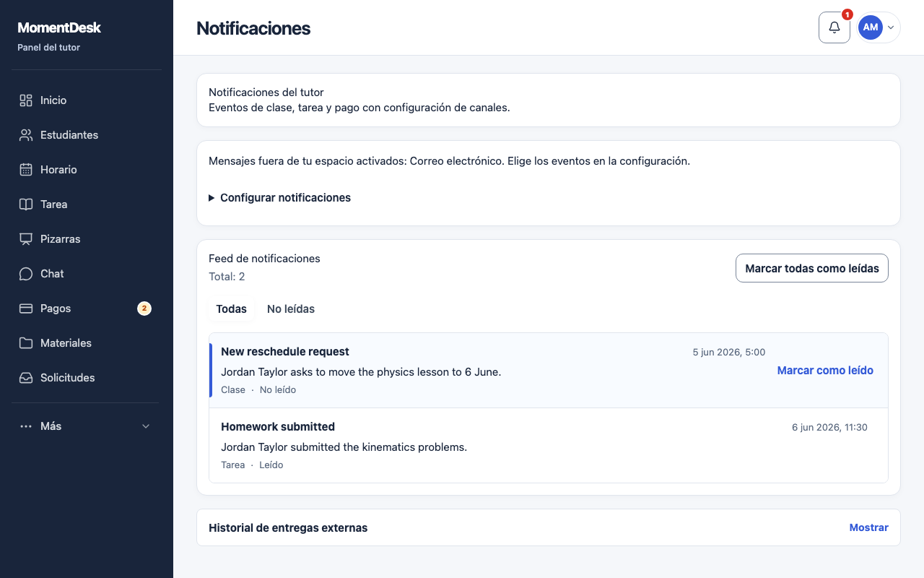924x578 pixels.
Task: Expand Historial de entregas externas row
Action: coord(549,527)
